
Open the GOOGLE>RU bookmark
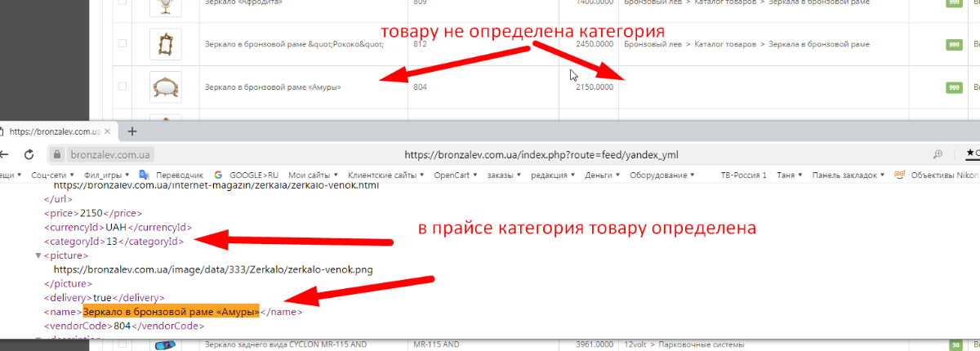(247, 175)
